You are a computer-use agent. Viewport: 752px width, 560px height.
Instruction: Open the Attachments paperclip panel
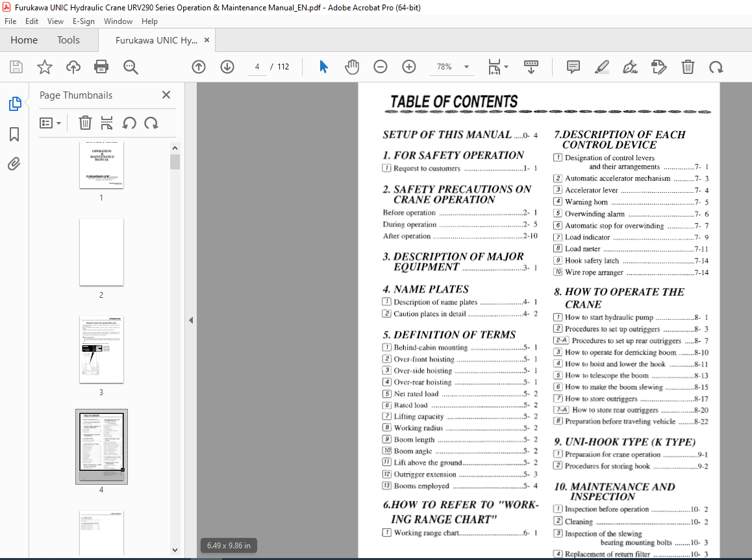(x=14, y=164)
